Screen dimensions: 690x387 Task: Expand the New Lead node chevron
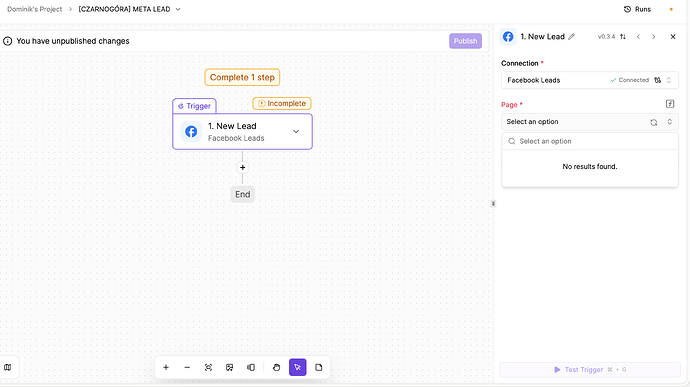pyautogui.click(x=296, y=131)
